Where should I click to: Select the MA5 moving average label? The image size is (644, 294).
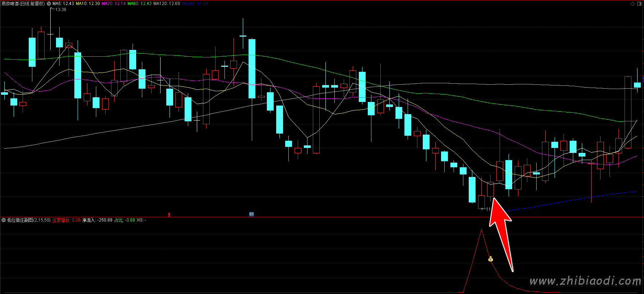[63, 4]
